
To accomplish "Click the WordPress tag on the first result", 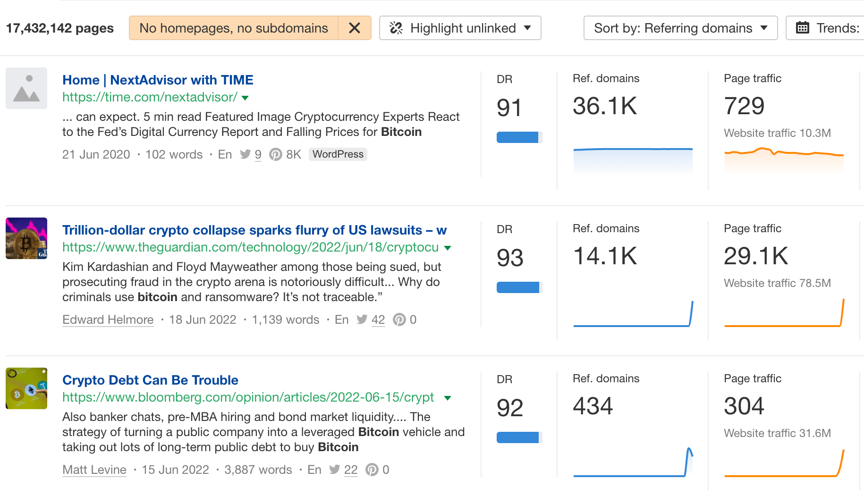I will (x=338, y=154).
